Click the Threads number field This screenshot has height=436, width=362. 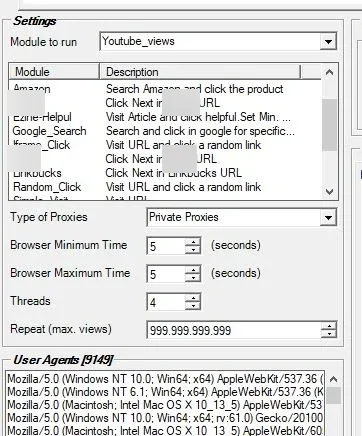[x=166, y=302]
